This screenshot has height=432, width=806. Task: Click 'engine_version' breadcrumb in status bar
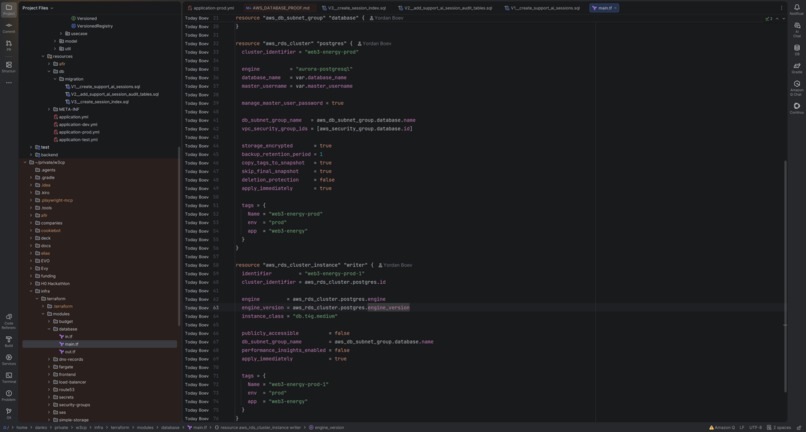tap(326, 427)
